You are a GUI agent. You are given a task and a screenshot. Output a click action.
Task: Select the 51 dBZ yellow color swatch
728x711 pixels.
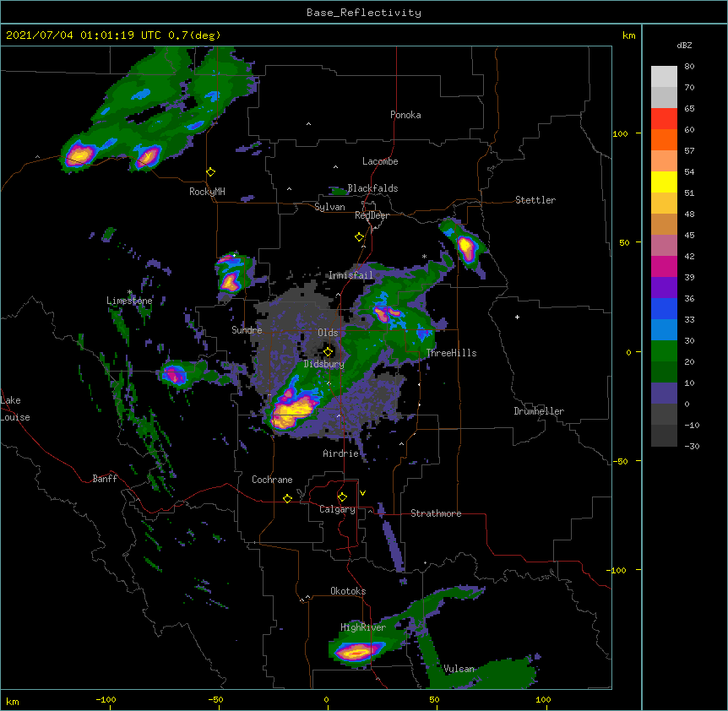[x=664, y=182]
